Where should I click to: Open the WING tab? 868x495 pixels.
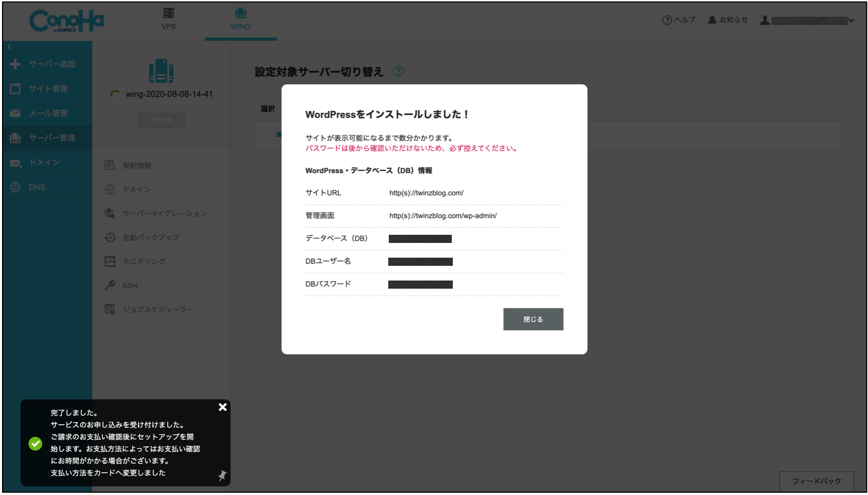point(240,19)
